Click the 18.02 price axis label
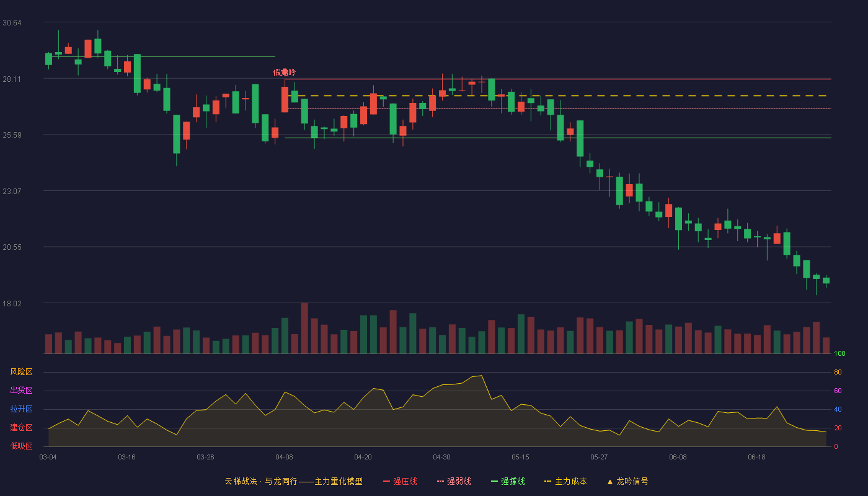868x496 pixels. point(12,303)
